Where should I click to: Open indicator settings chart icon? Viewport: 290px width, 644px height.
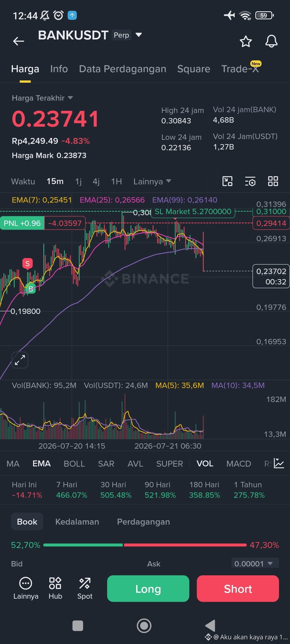[279, 463]
